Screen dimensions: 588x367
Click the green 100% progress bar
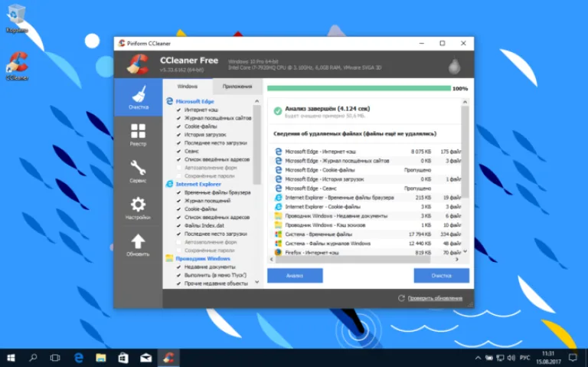pos(359,89)
